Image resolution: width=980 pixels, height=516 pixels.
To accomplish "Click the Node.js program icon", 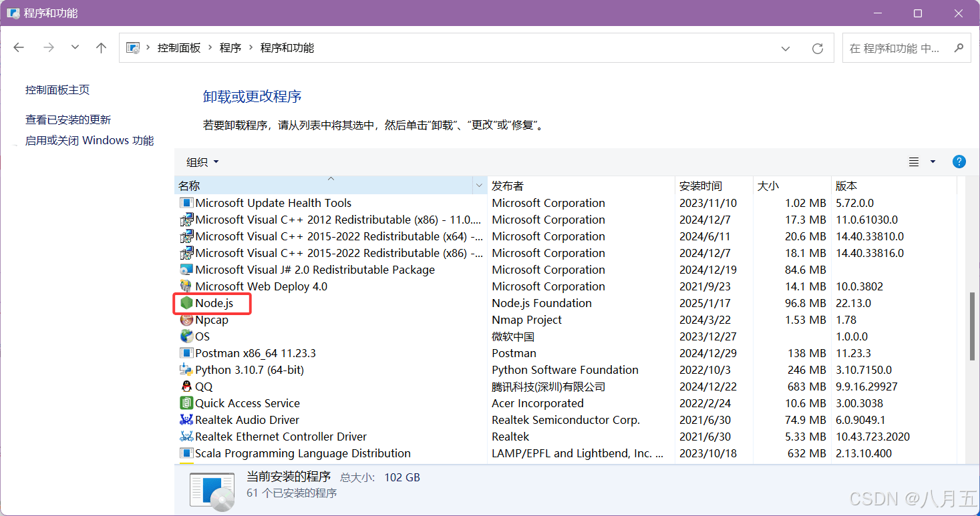I will (186, 303).
